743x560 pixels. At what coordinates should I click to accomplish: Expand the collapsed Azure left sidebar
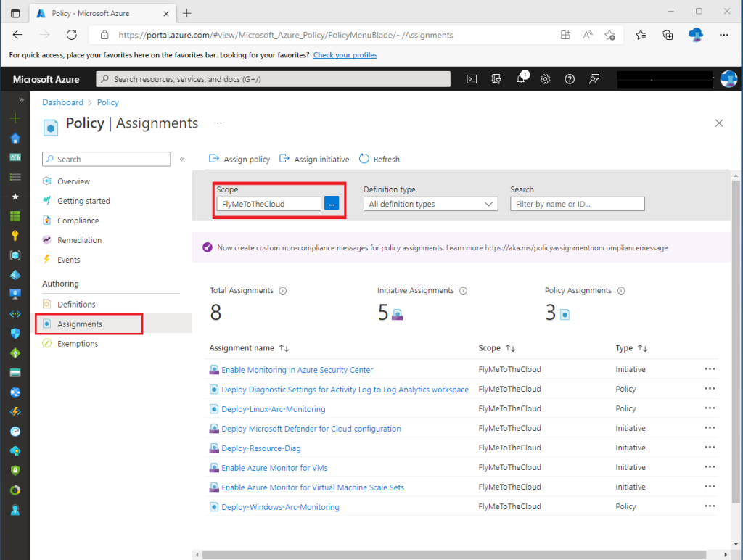(x=21, y=100)
